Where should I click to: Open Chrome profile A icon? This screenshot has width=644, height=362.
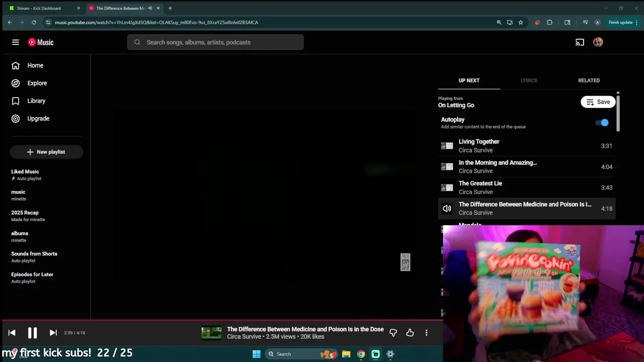pos(597,22)
